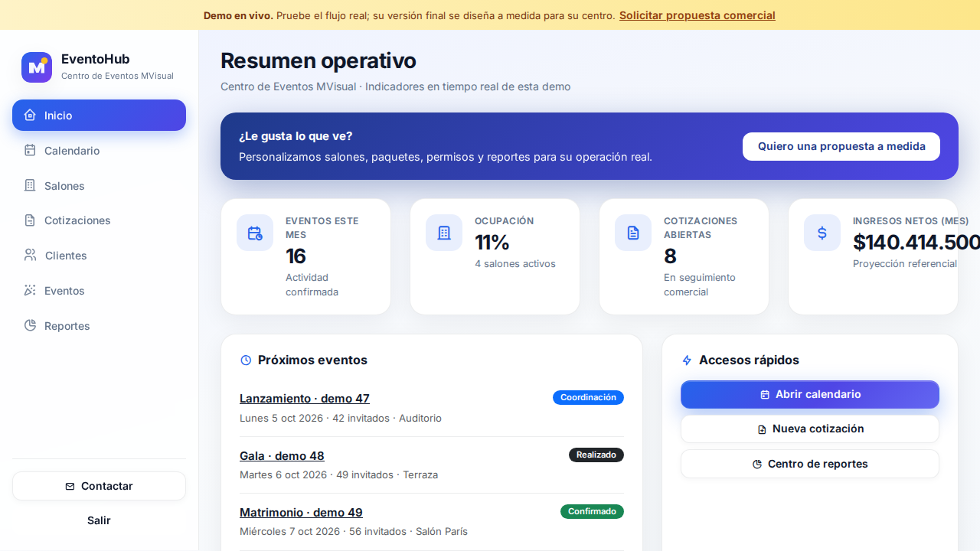Open the Lanzamiento · demo 47 event

[305, 399]
